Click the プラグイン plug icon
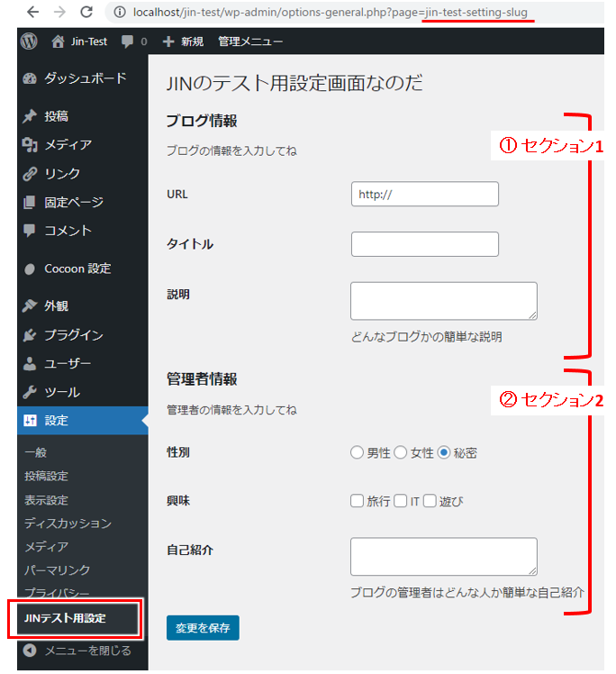The width and height of the screenshot is (616, 674). click(x=30, y=335)
